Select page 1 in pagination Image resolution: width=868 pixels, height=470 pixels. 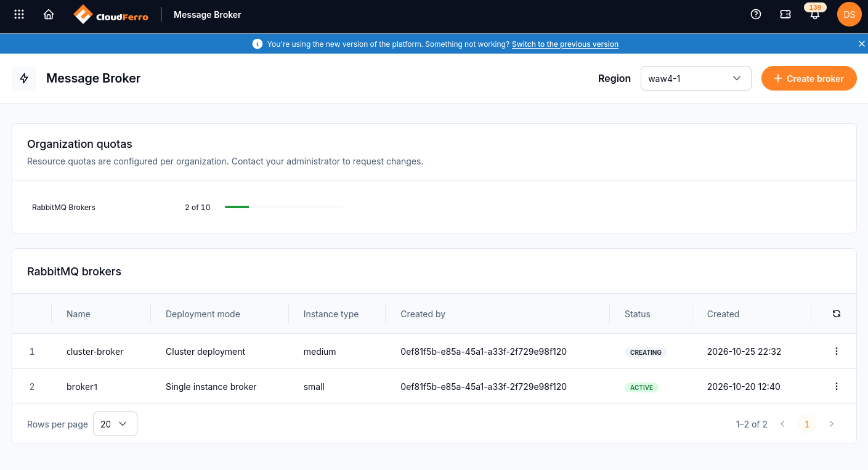tap(807, 424)
